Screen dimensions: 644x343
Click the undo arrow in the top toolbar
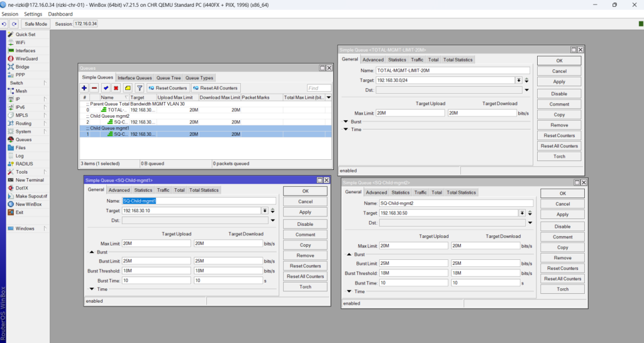(4, 24)
